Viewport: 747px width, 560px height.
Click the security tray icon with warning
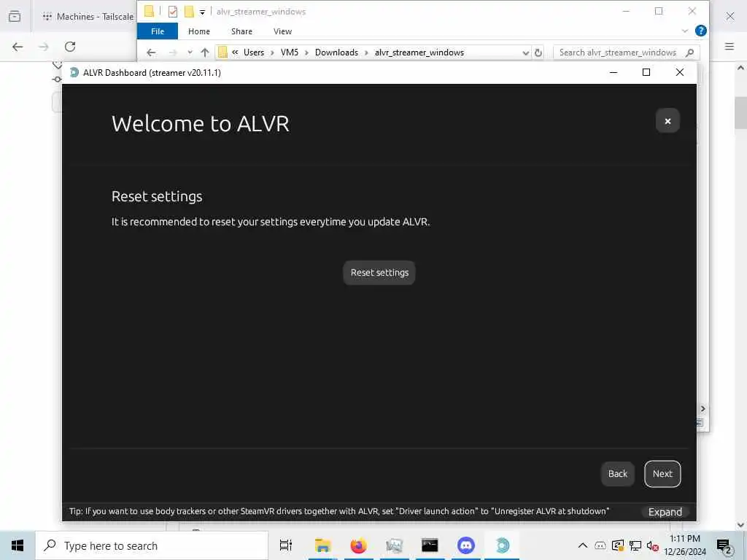[x=617, y=545]
